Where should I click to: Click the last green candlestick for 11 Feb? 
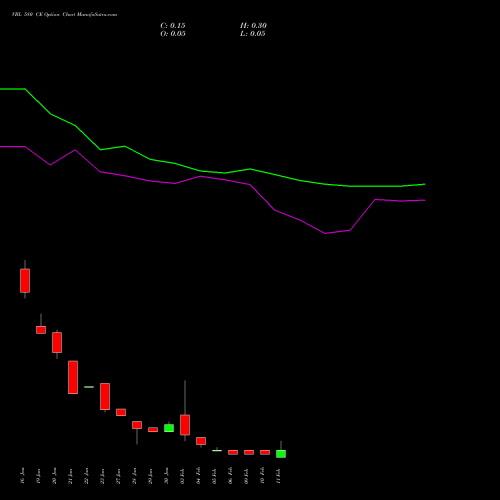pos(281,454)
